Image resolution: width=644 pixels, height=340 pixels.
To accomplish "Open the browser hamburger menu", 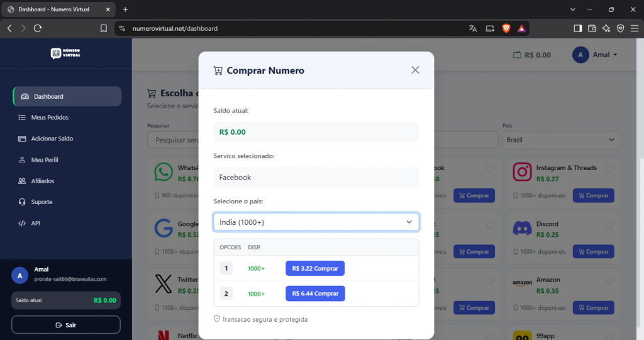I will coord(635,28).
